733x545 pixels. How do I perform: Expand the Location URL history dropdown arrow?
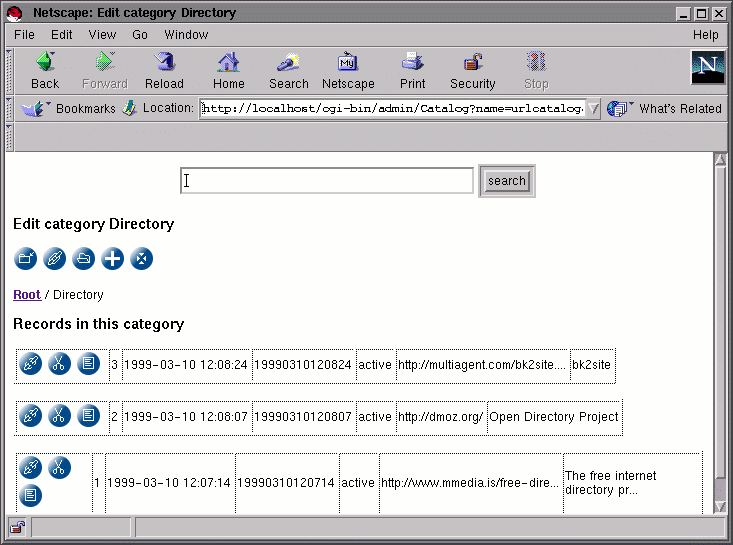592,109
